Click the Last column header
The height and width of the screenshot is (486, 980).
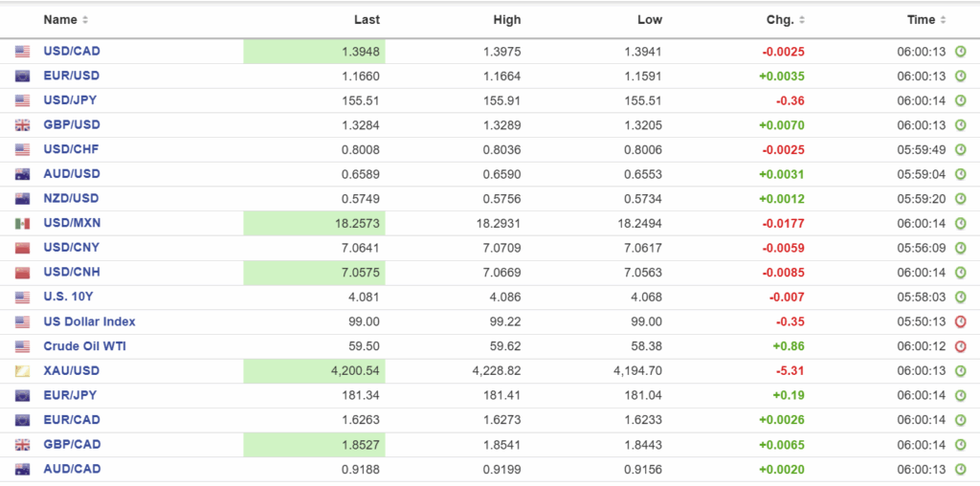[x=367, y=20]
